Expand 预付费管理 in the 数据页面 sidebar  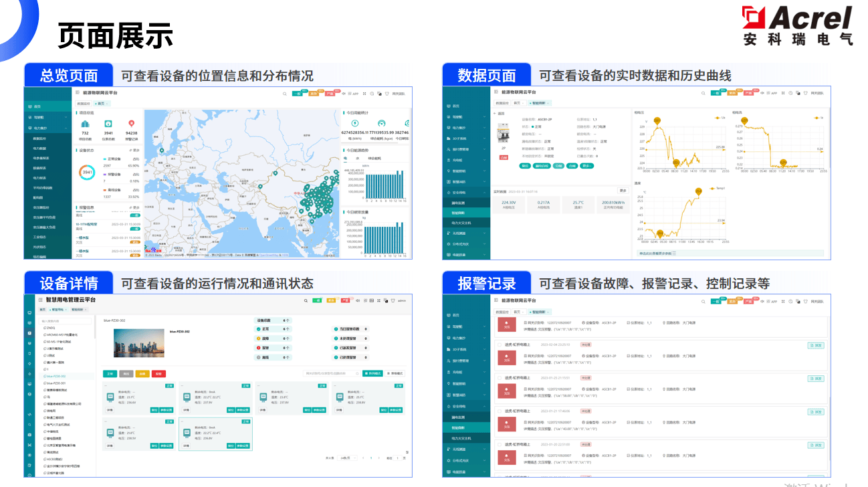pos(466,149)
